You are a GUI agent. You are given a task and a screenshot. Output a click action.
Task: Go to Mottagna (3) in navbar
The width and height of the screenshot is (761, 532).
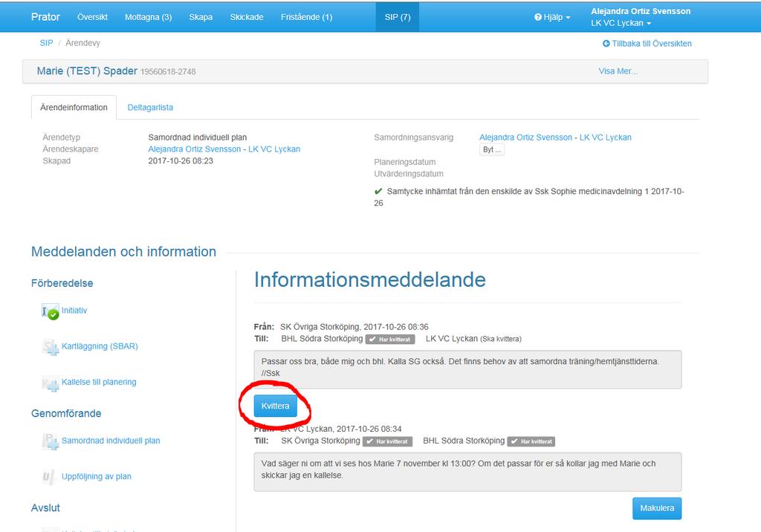(x=148, y=17)
